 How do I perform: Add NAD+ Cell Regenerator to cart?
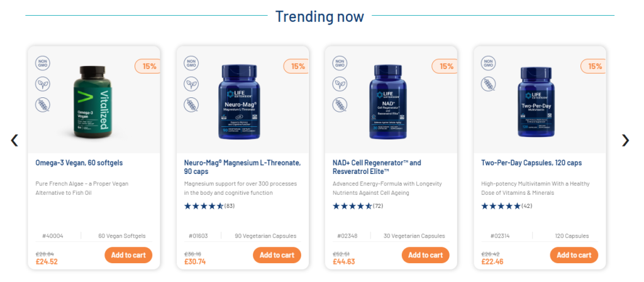[426, 255]
